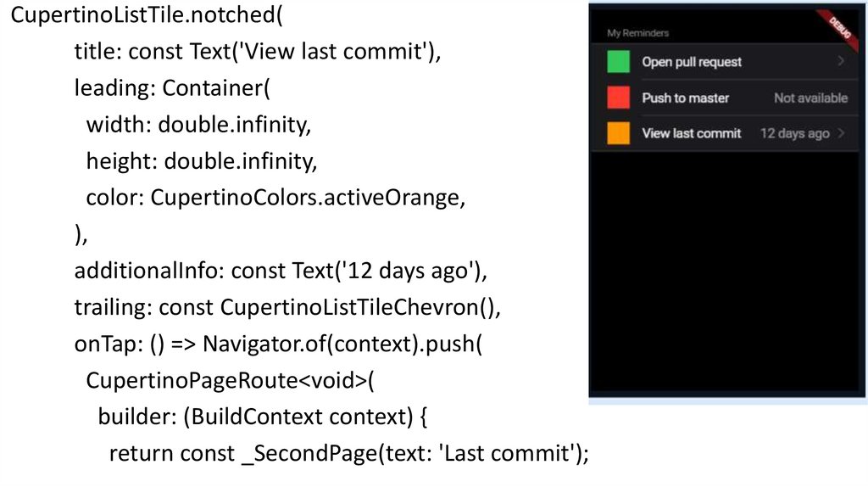Image resolution: width=868 pixels, height=487 pixels.
Task: Tap the View last commit title
Action: coord(692,133)
